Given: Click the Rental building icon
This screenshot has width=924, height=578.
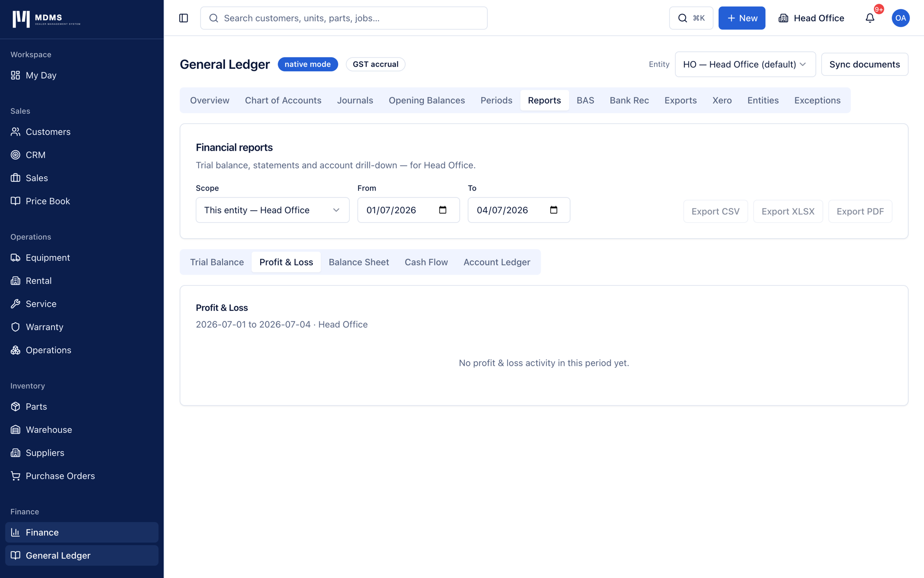Looking at the screenshot, I should coord(16,281).
